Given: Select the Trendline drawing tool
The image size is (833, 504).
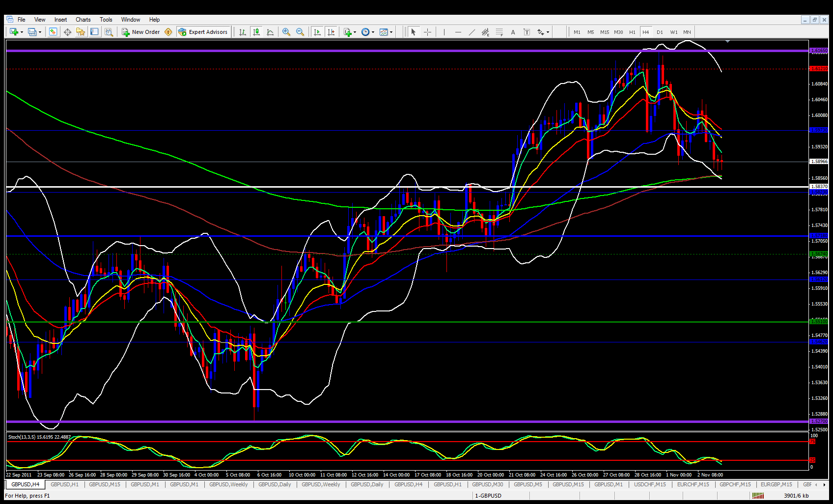Looking at the screenshot, I should 472,32.
